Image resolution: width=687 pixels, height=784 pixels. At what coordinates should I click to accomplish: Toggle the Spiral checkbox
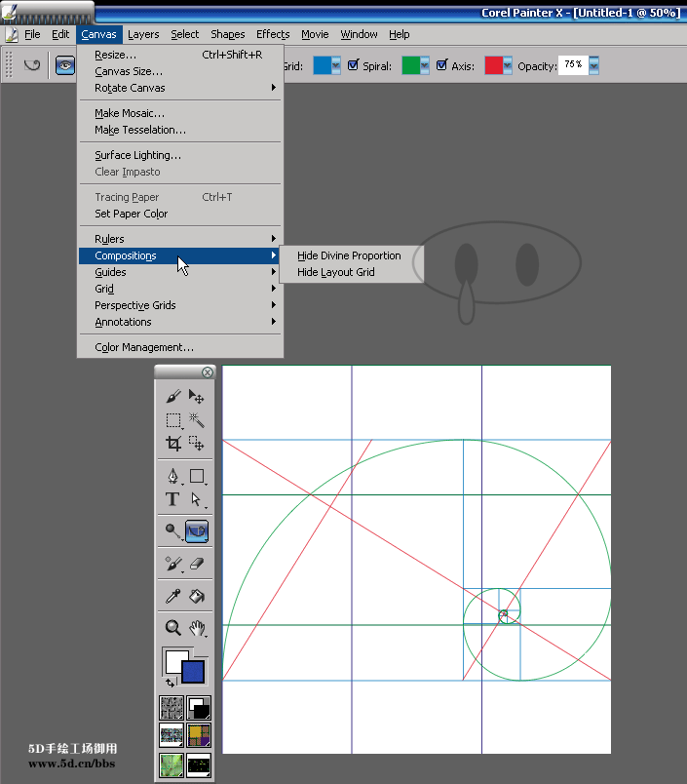pyautogui.click(x=353, y=65)
